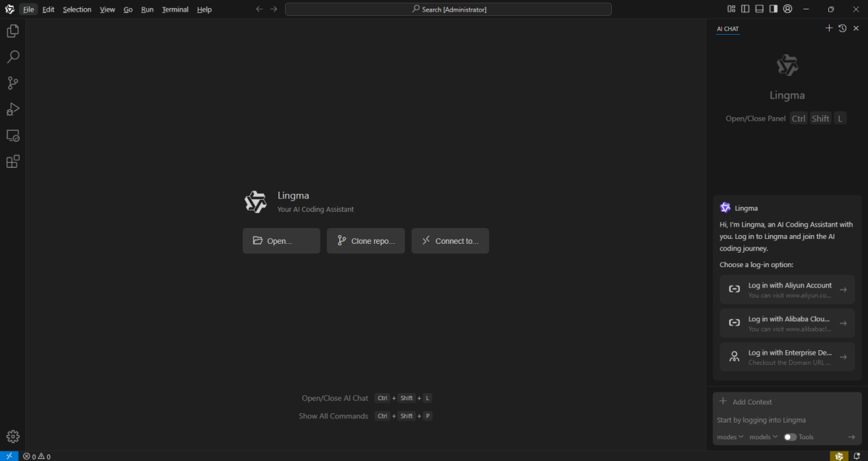
Task: Expand the modes dropdown
Action: coord(729,437)
